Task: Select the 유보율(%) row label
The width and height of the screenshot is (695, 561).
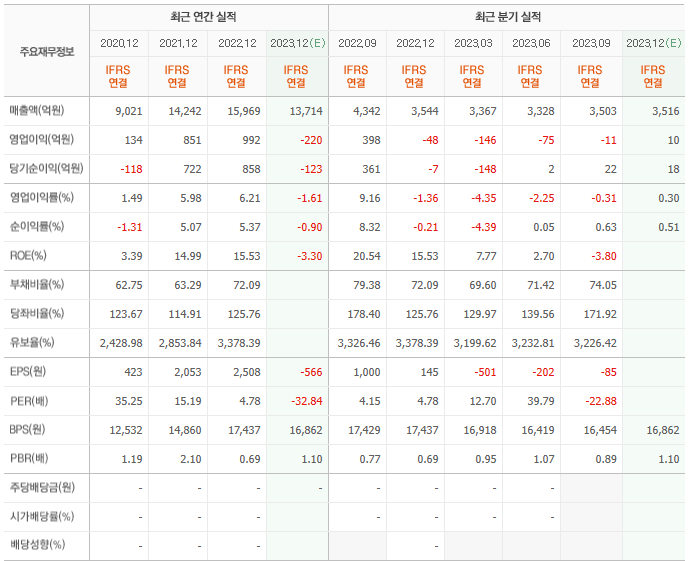Action: pos(32,343)
